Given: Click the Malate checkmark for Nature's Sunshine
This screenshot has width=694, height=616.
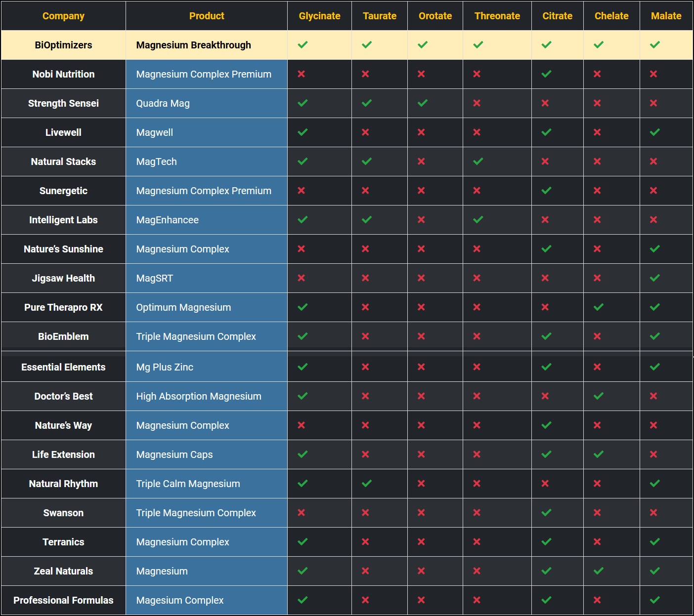Looking at the screenshot, I should click(x=655, y=249).
